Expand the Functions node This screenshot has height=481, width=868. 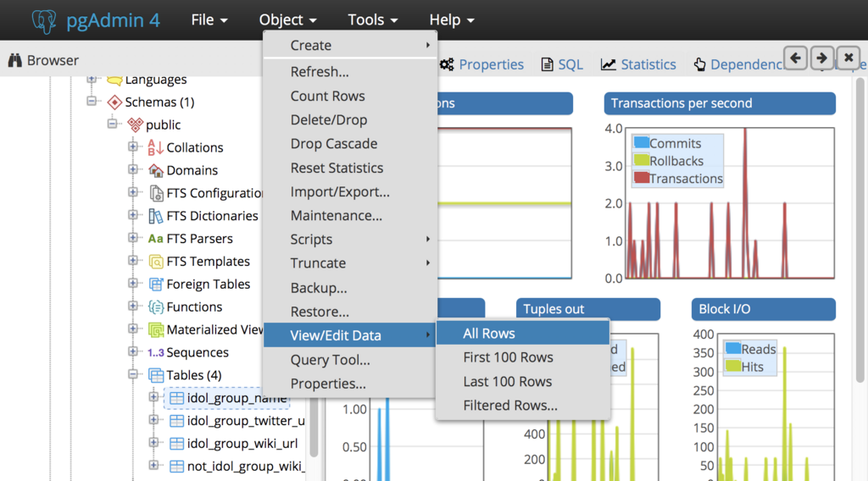(133, 306)
